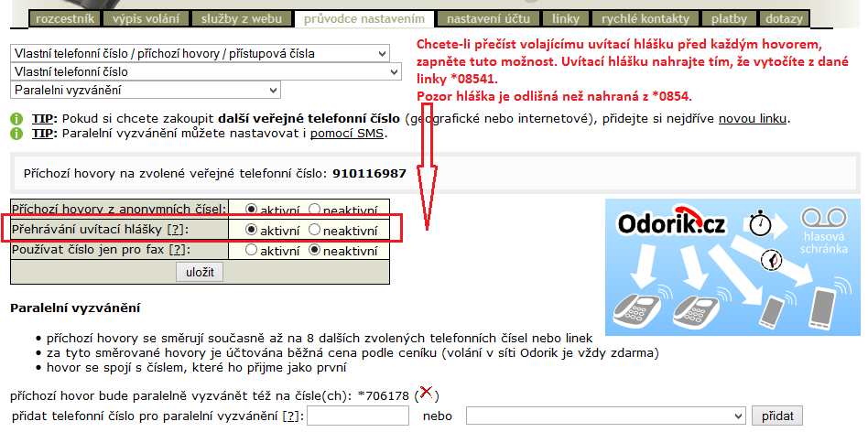Click the přidat button
Viewport: 868px width, 432px height.
(777, 416)
